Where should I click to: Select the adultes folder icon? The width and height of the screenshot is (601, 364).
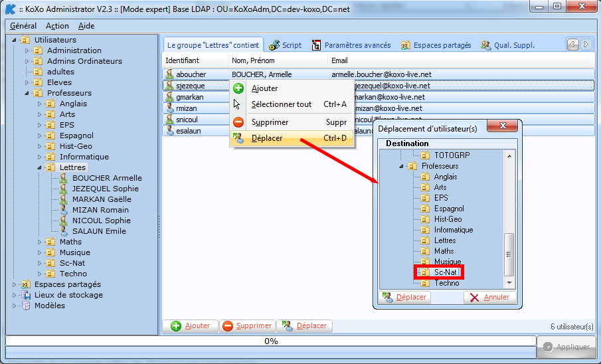click(x=38, y=72)
